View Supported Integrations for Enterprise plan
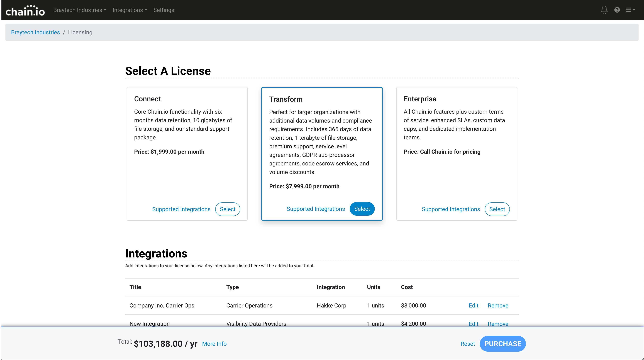Image resolution: width=644 pixels, height=360 pixels. pyautogui.click(x=450, y=209)
